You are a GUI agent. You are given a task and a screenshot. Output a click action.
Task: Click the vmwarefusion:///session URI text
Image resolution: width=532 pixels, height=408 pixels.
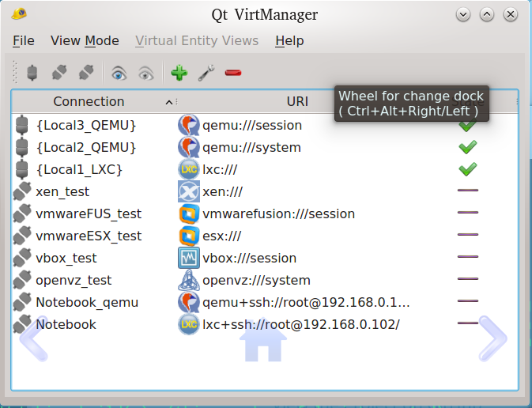point(278,213)
